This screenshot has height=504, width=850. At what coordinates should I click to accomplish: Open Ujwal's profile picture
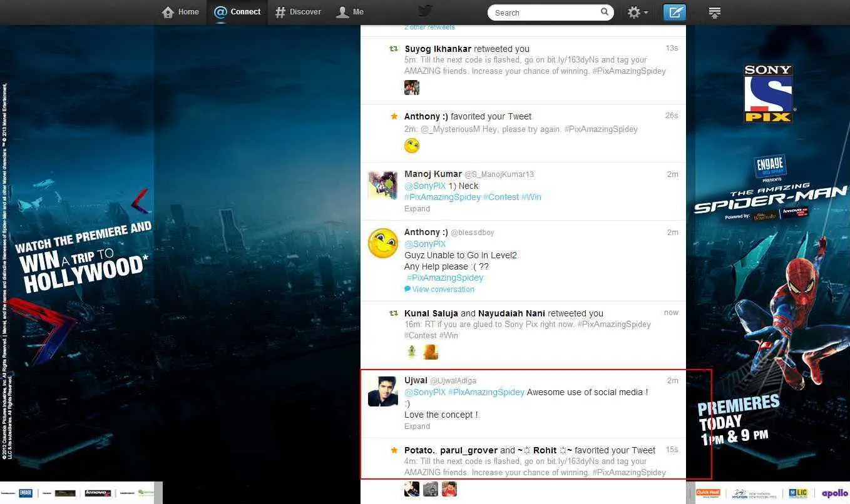(x=383, y=391)
